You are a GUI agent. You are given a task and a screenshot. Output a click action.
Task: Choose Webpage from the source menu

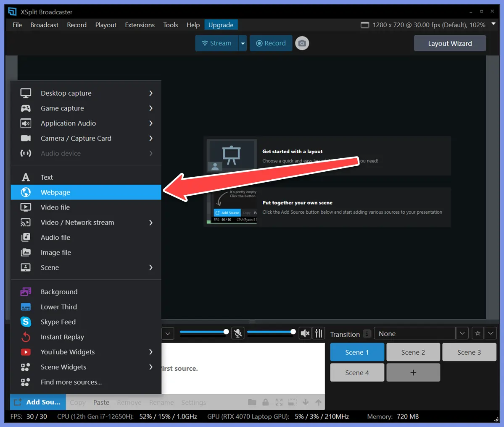pos(55,192)
